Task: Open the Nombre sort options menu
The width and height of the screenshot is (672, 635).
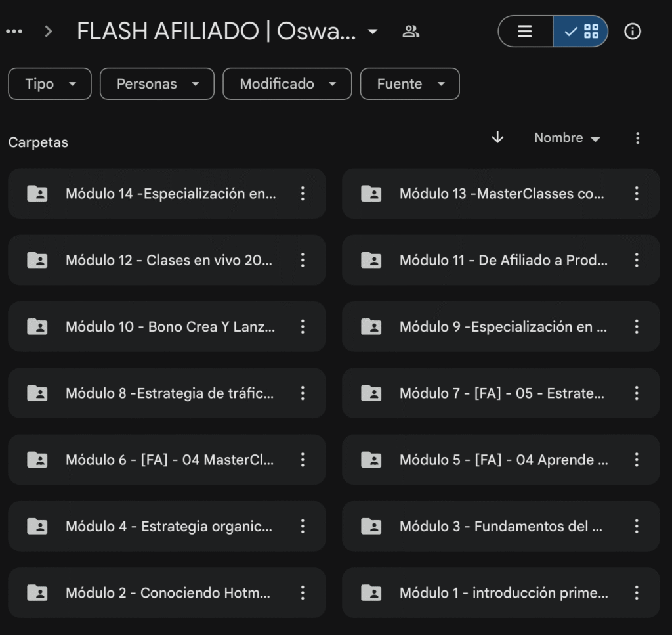Action: (567, 138)
